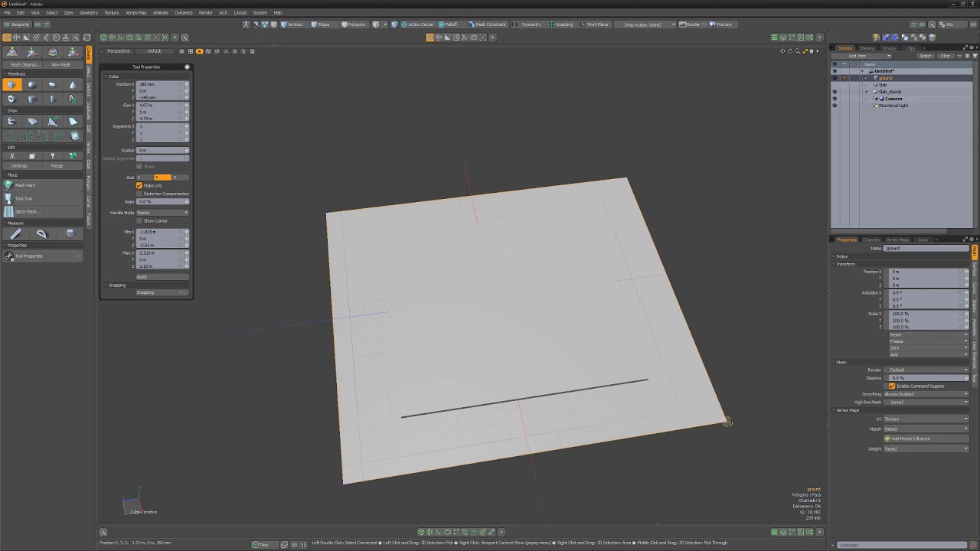Image resolution: width=980 pixels, height=551 pixels.
Task: Select the ground item in the scene tree
Action: pos(885,78)
